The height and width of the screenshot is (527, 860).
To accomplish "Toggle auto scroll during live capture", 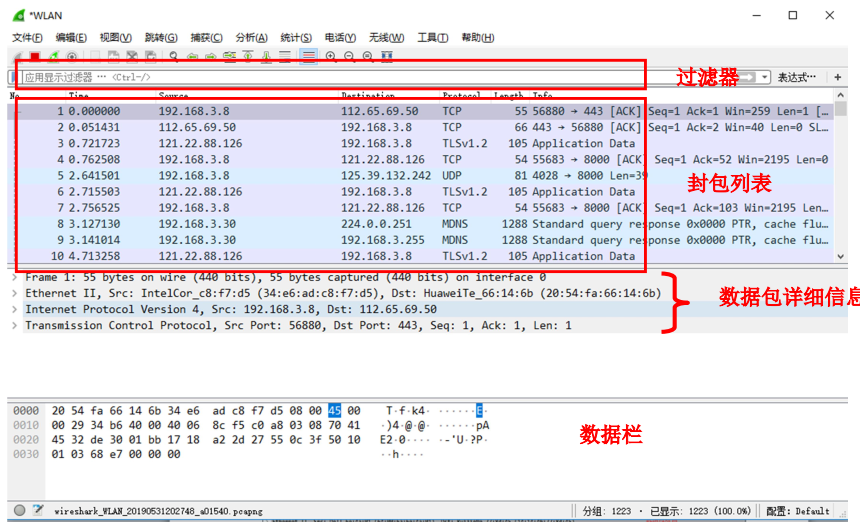I will 286,57.
